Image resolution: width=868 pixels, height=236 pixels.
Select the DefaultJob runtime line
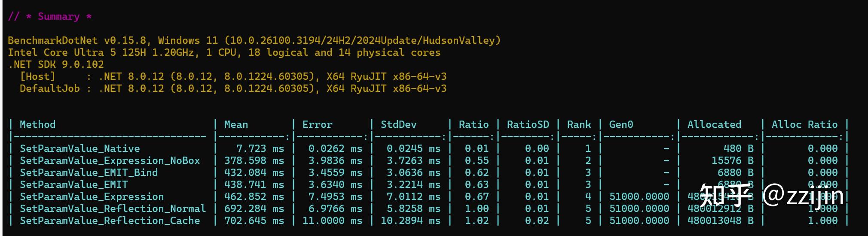click(x=233, y=89)
